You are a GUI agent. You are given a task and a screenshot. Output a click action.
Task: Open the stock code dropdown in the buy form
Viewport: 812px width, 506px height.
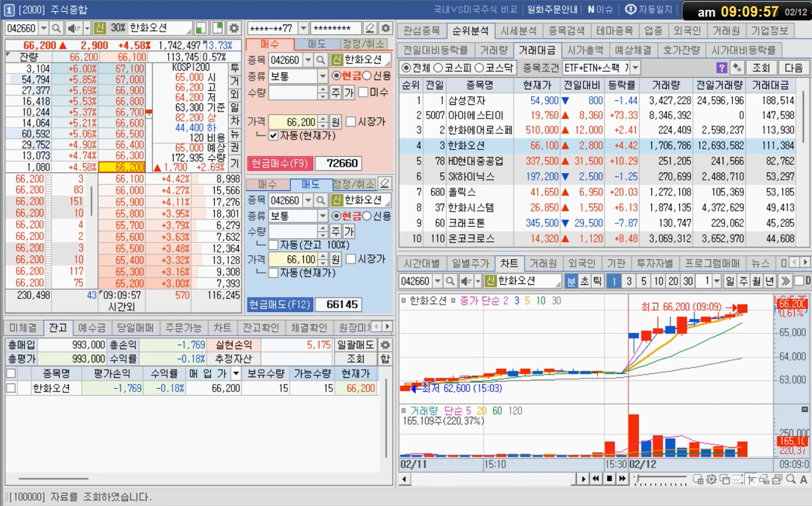(308, 60)
